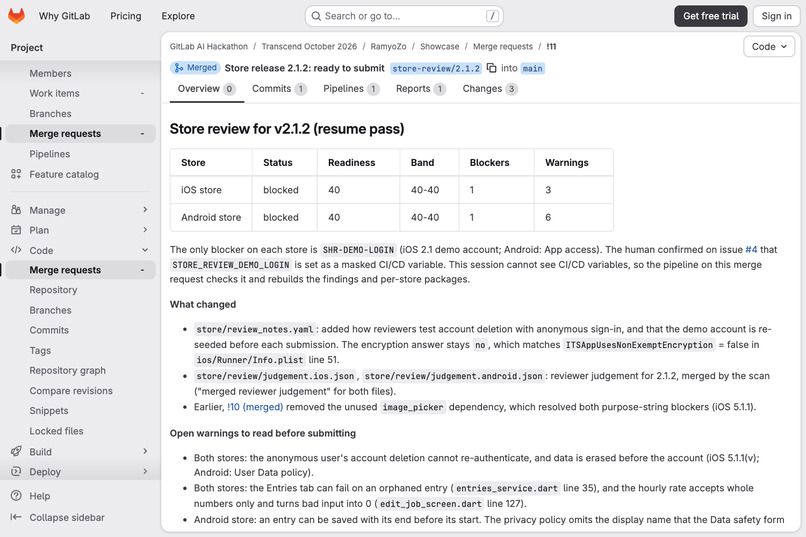The height and width of the screenshot is (537, 806).
Task: Open the !10 (merged) link
Action: 255,407
